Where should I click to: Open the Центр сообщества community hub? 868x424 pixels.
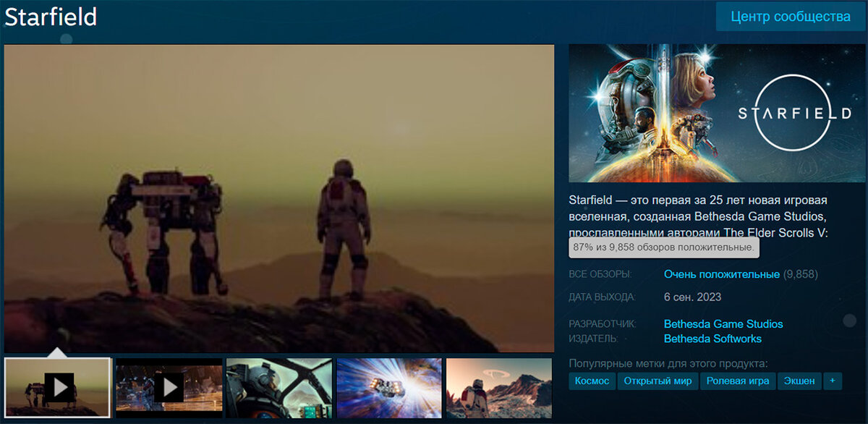(791, 16)
